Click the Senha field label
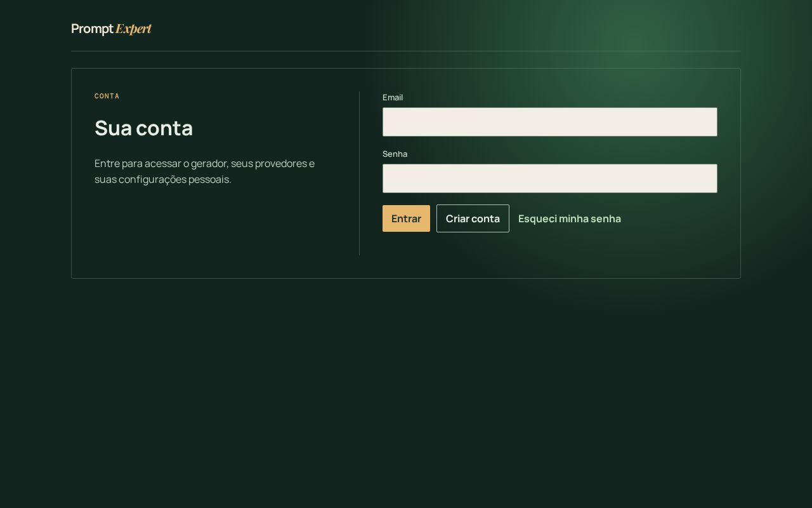812x508 pixels. pos(395,154)
